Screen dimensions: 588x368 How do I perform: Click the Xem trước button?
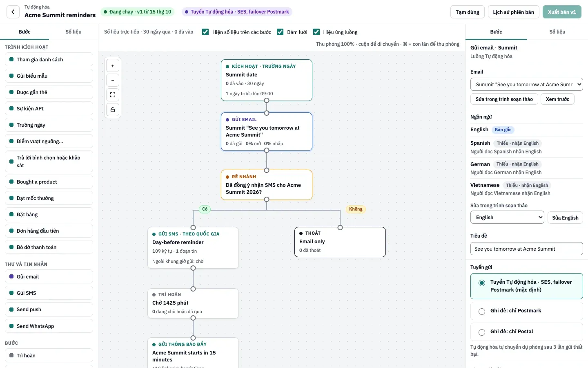coord(557,99)
